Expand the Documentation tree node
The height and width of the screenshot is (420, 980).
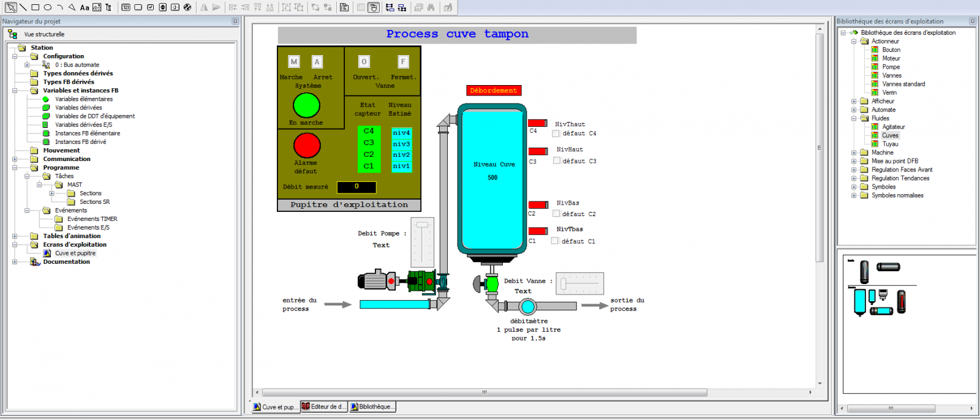point(15,262)
